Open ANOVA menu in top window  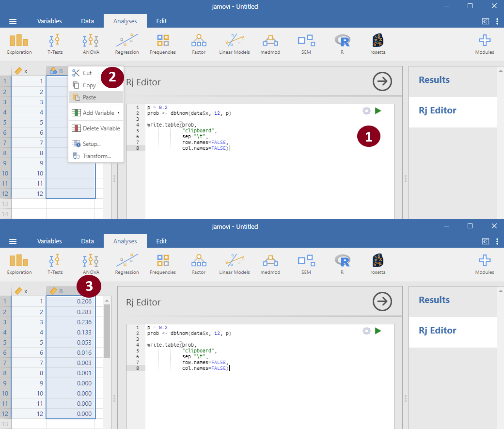(x=91, y=45)
